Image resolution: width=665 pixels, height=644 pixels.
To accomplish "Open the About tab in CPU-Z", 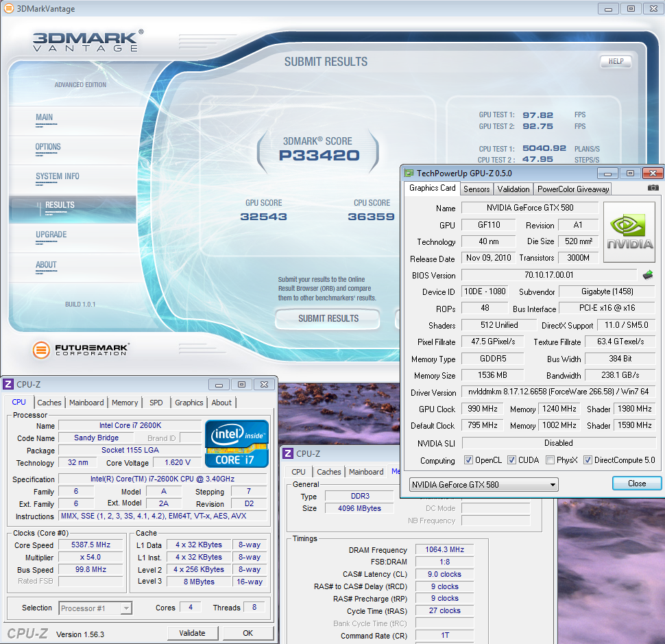I will 221,403.
